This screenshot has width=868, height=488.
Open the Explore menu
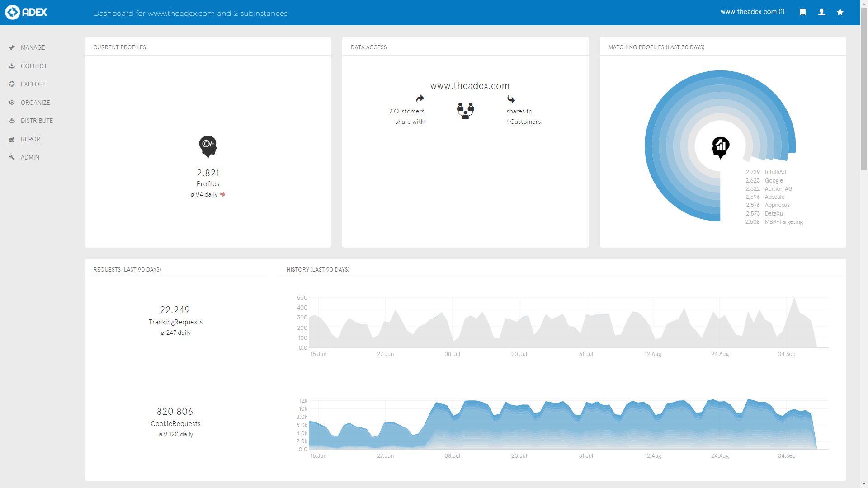[x=33, y=84]
